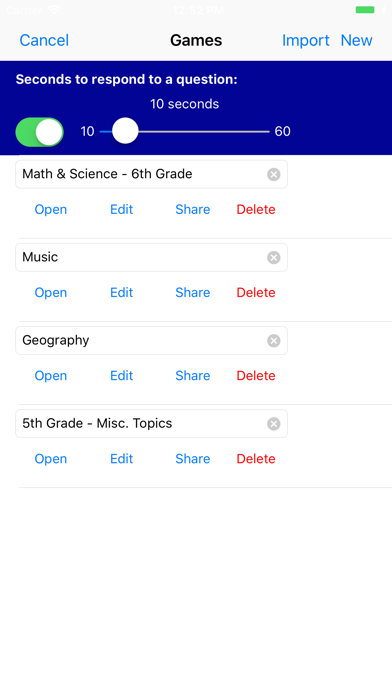Edit the 5th Grade Misc. Topics game
Image resolution: width=392 pixels, height=696 pixels.
[121, 459]
